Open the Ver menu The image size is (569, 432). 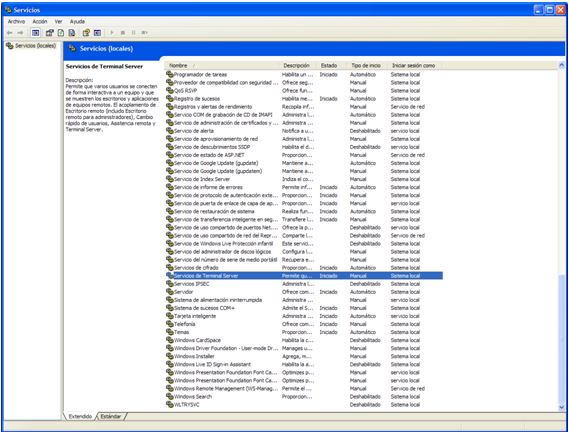point(58,22)
